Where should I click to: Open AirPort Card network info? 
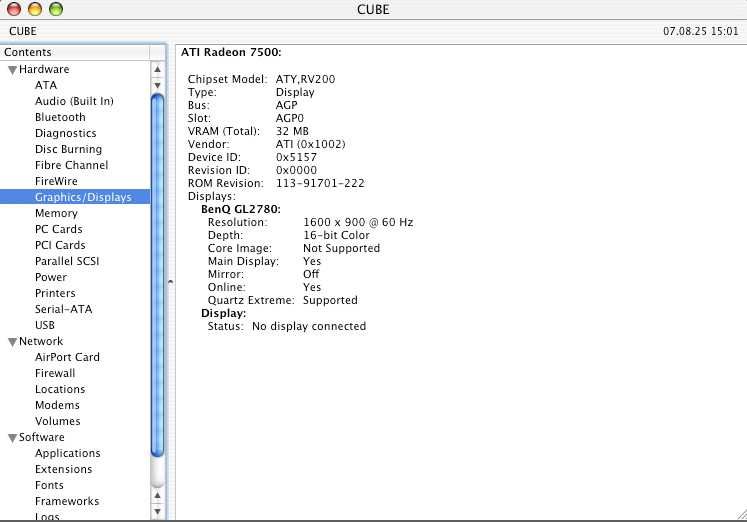coord(67,357)
